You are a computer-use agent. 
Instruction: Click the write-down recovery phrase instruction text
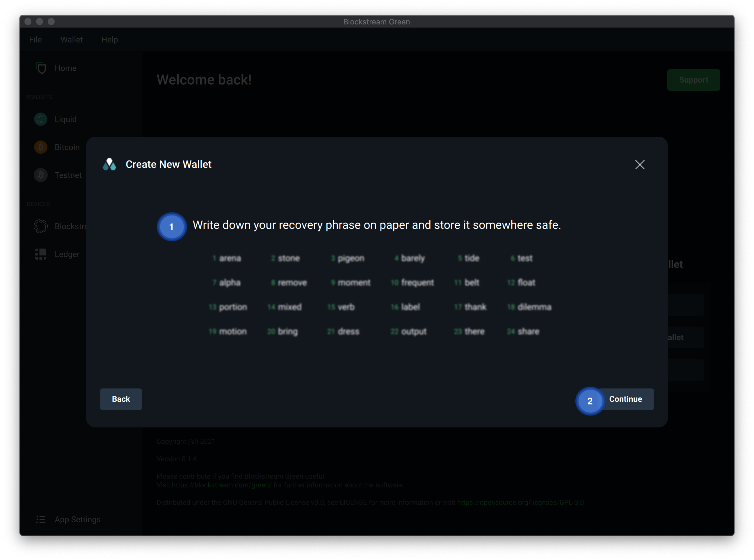tap(376, 225)
